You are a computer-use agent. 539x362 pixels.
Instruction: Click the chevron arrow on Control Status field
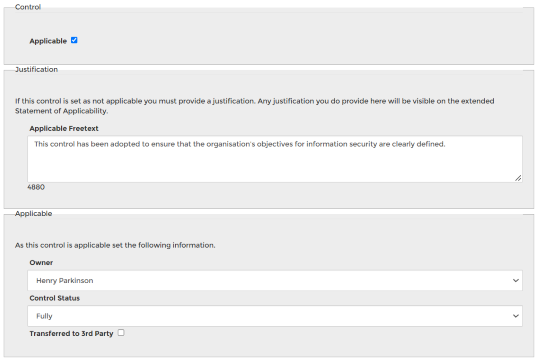(516, 316)
